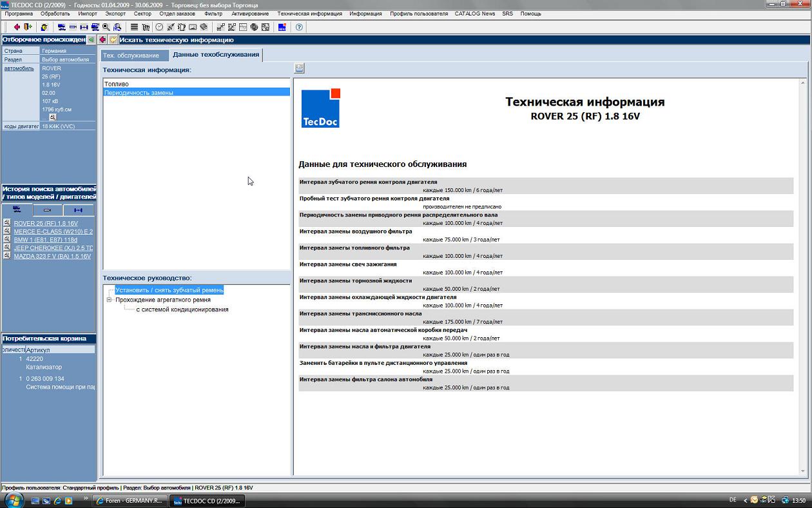Click the print icon above technical info
812x508 pixels.
click(x=300, y=68)
